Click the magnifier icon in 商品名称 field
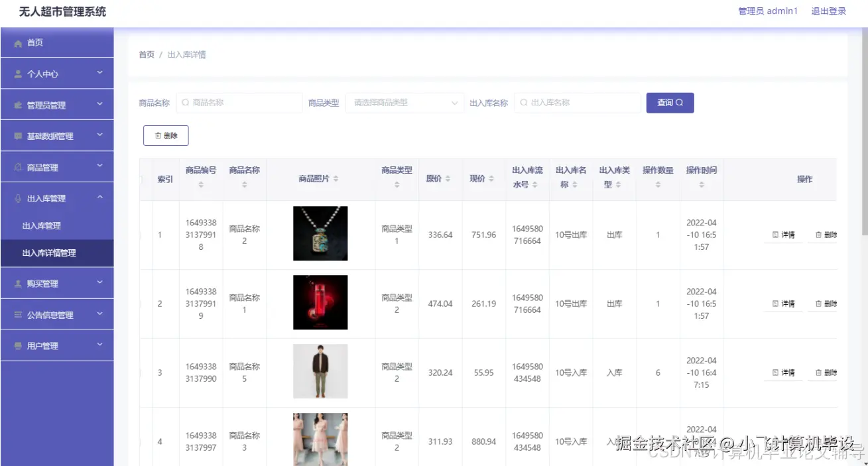868x466 pixels. (186, 103)
